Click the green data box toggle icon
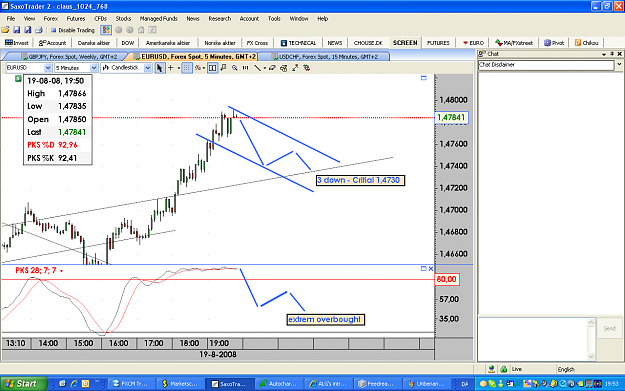625x391 pixels. [18, 79]
